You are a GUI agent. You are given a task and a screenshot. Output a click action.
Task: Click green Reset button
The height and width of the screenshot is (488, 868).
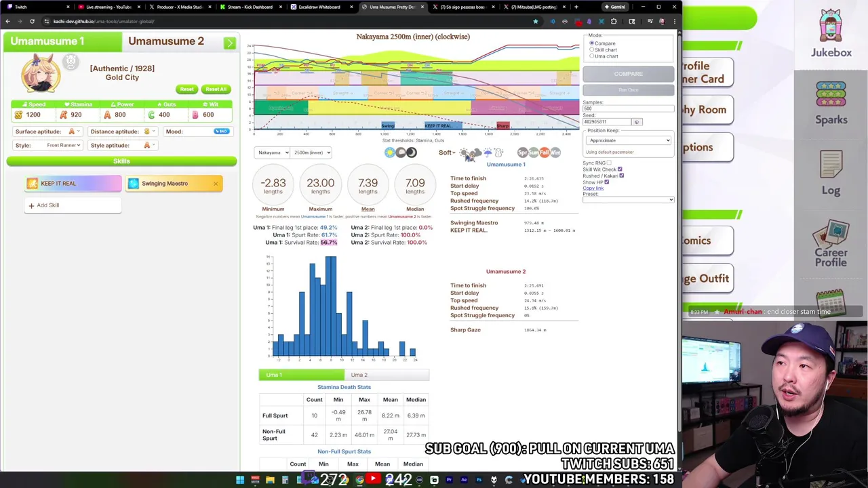coord(186,89)
